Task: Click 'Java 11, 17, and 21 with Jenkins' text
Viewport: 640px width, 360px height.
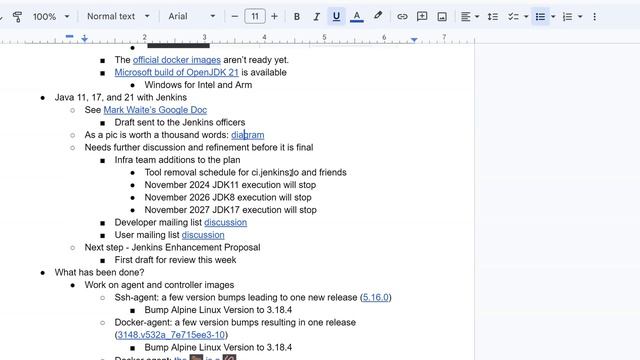Action: (120, 98)
